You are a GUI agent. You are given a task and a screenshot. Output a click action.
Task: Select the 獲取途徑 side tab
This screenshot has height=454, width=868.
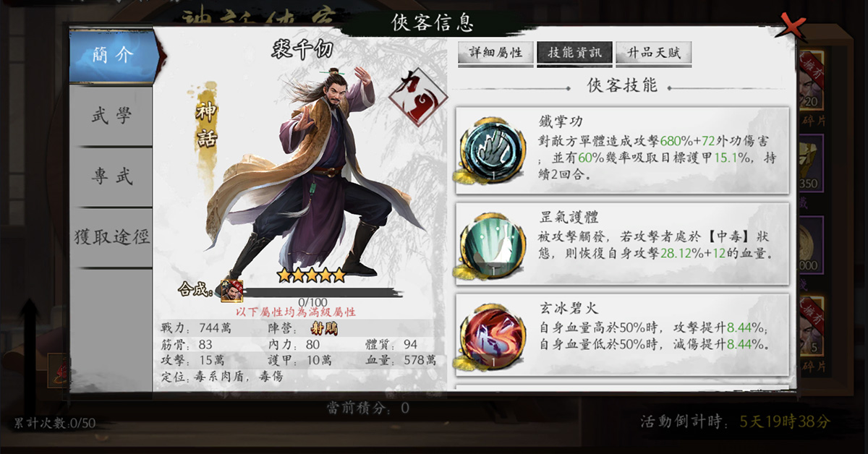[111, 237]
